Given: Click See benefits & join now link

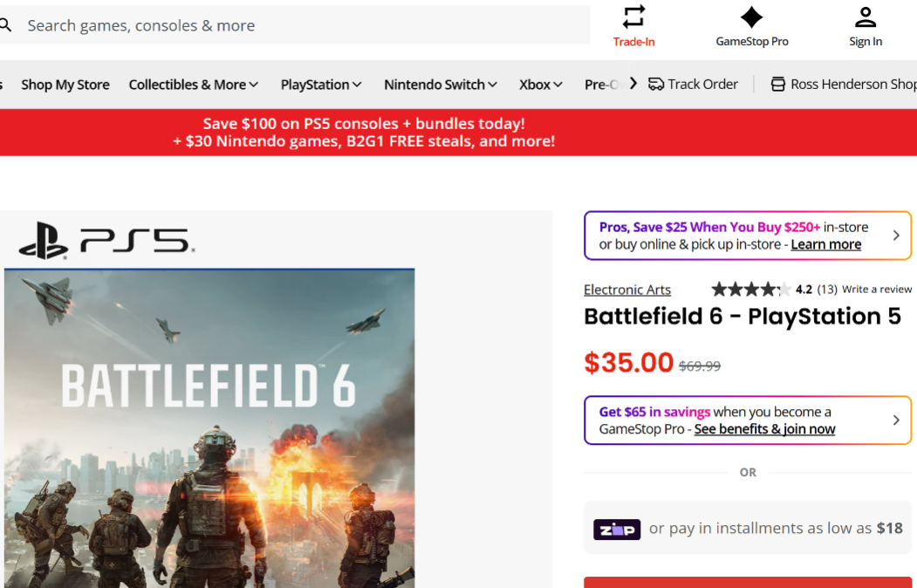Looking at the screenshot, I should [x=764, y=429].
